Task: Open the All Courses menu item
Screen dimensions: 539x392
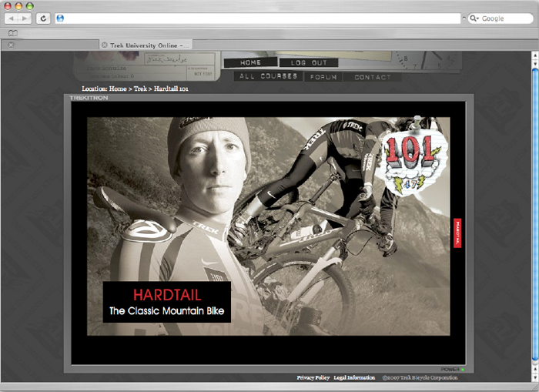Action: [x=268, y=77]
